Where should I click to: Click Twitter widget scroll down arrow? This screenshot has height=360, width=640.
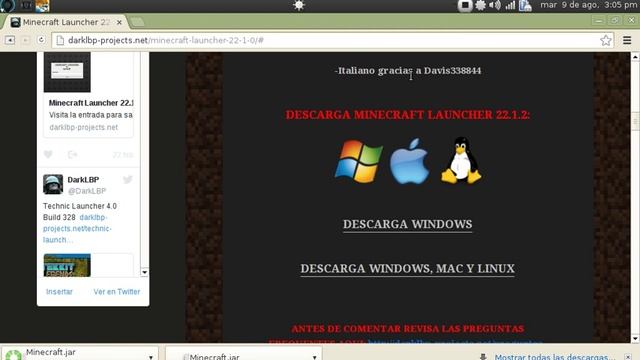pyautogui.click(x=144, y=272)
